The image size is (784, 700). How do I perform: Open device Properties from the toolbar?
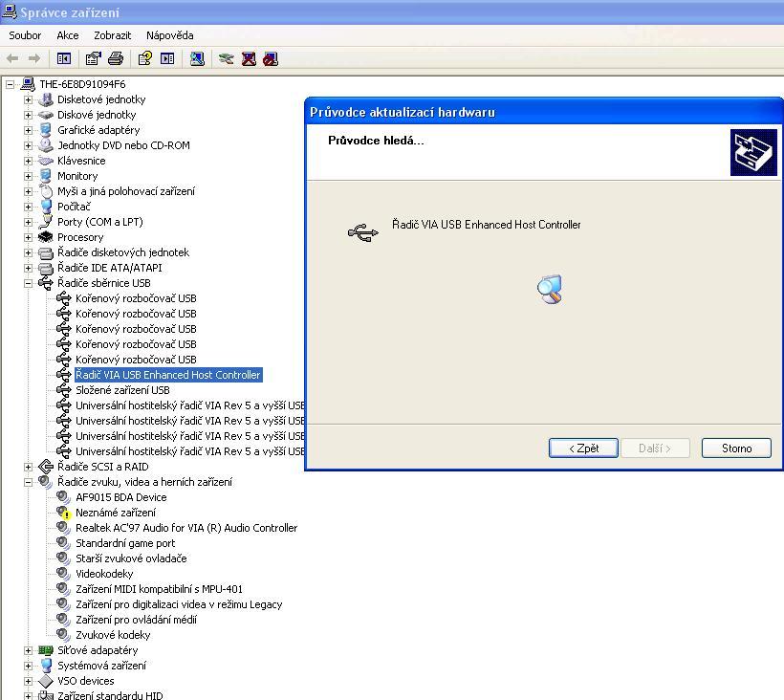pos(94,59)
